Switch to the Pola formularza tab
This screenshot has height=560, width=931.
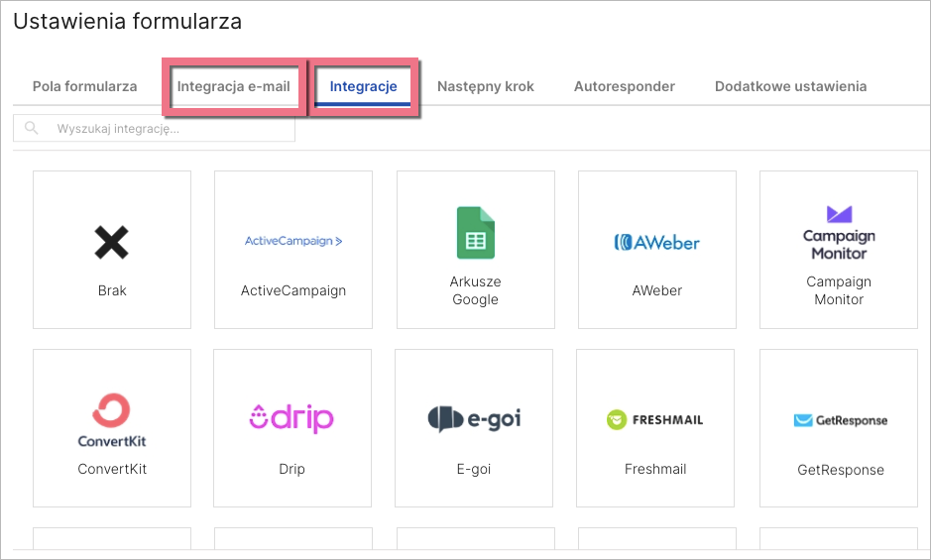click(84, 86)
